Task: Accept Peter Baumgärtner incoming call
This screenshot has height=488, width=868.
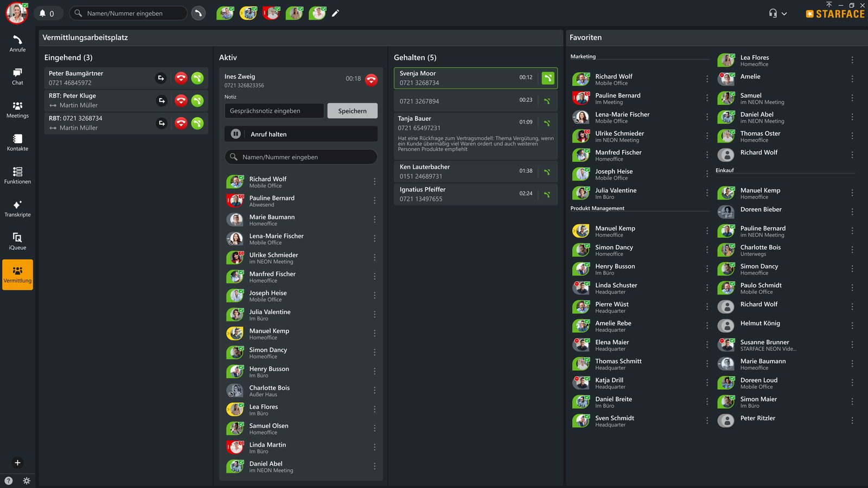Action: [197, 78]
